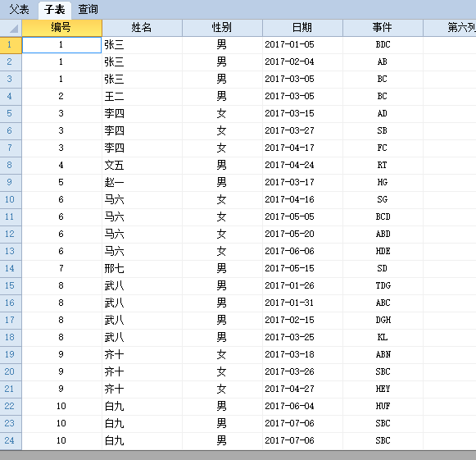This screenshot has height=460, width=476.
Task: Click event cell HDE
Action: [383, 251]
